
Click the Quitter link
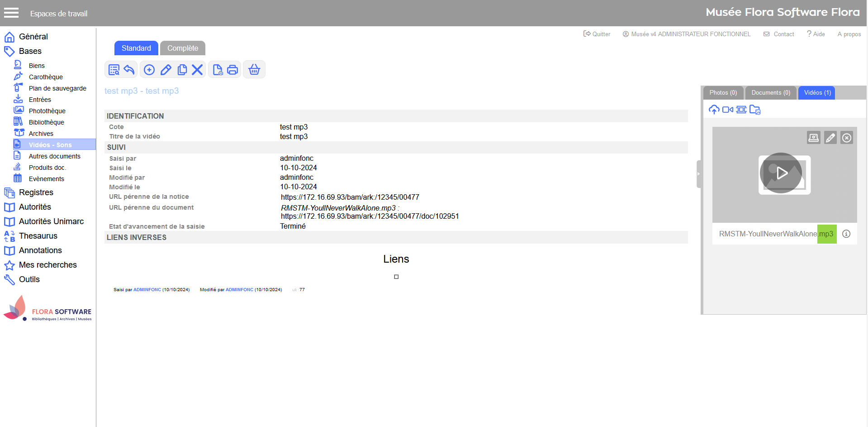click(597, 34)
